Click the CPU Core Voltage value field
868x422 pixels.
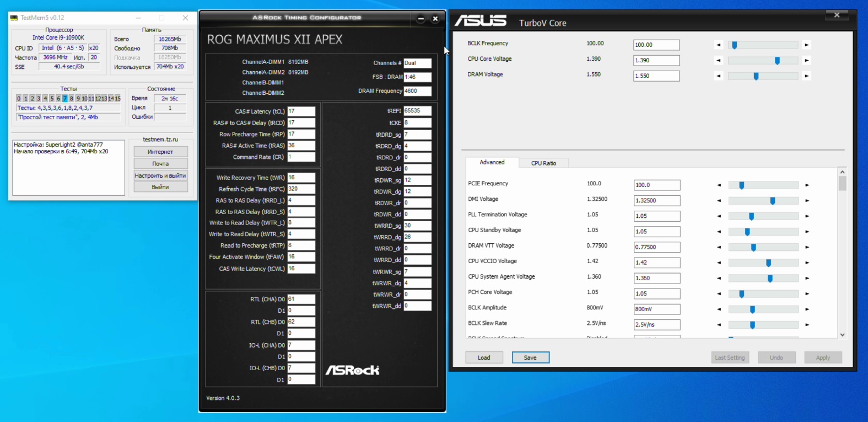pyautogui.click(x=656, y=60)
